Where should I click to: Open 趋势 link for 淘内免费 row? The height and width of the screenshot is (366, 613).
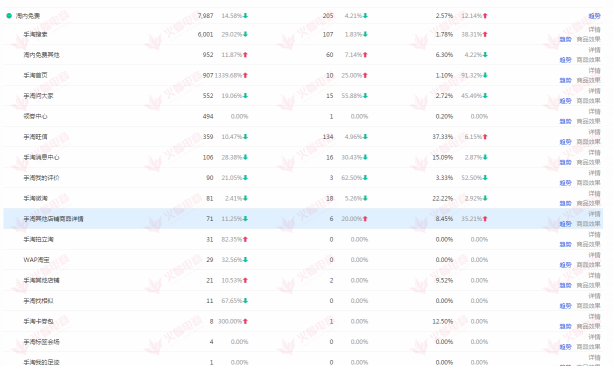pos(594,16)
